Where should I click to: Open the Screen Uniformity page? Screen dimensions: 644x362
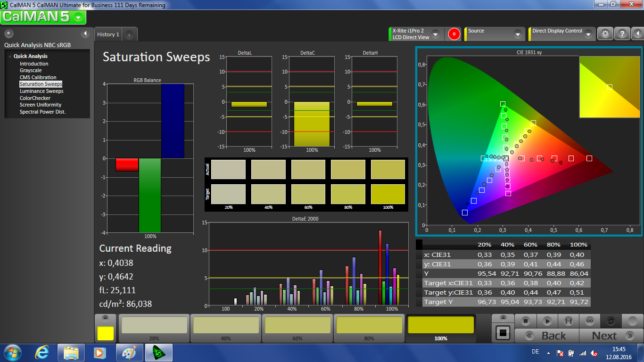[41, 105]
